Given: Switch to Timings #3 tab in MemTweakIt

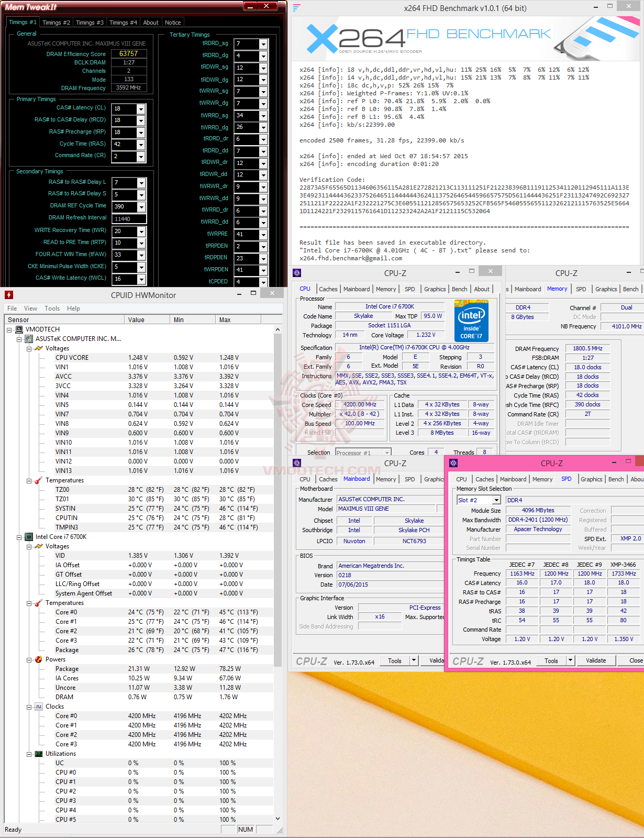Looking at the screenshot, I should tap(90, 23).
